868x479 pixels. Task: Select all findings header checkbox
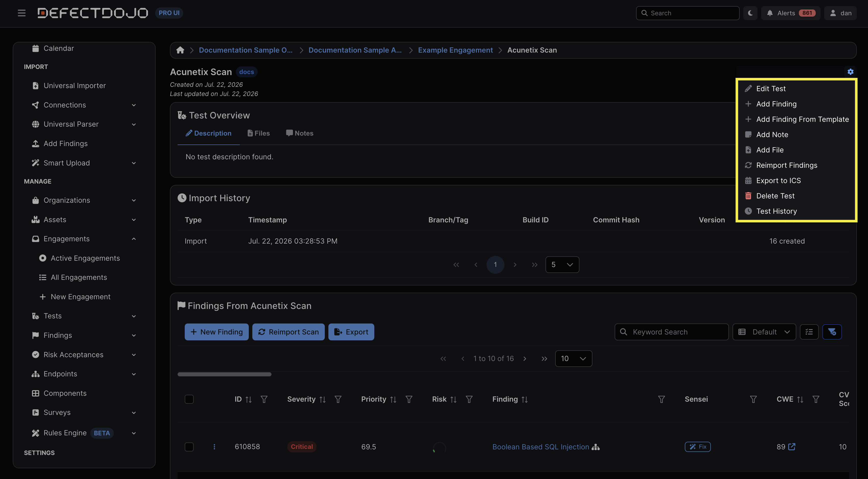pos(189,399)
